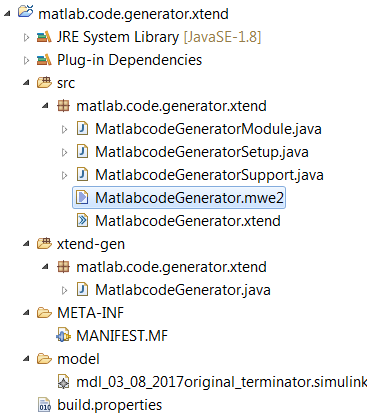Viewport: 385px width, 419px height.
Task: Select JRE System Library [JavaSE-1.8]
Action: click(x=159, y=37)
